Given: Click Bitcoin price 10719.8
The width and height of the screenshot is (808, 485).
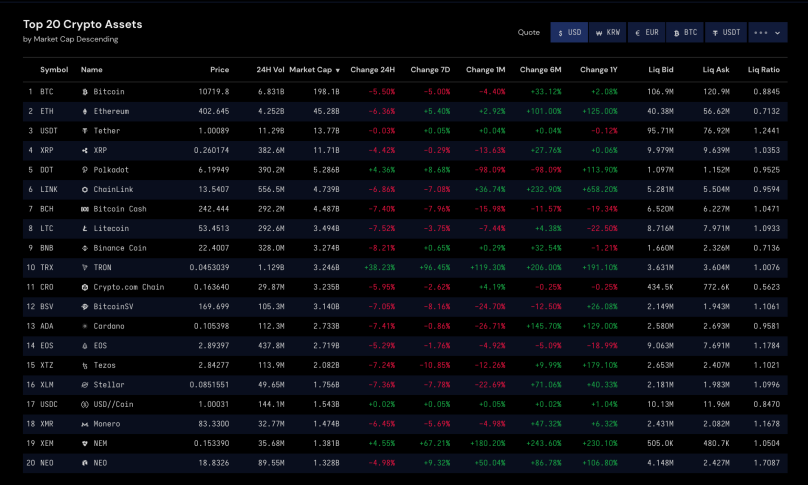Looking at the screenshot, I should 214,92.
